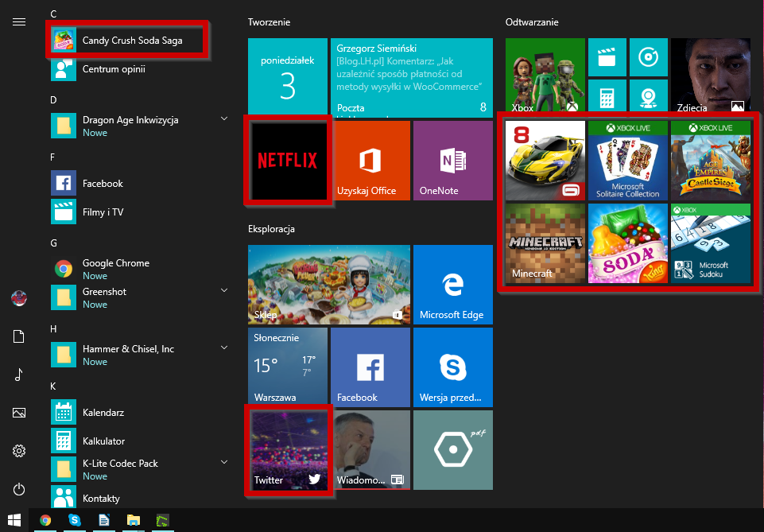
Task: Expand Hammer & Chisel, Inc folder
Action: (224, 348)
